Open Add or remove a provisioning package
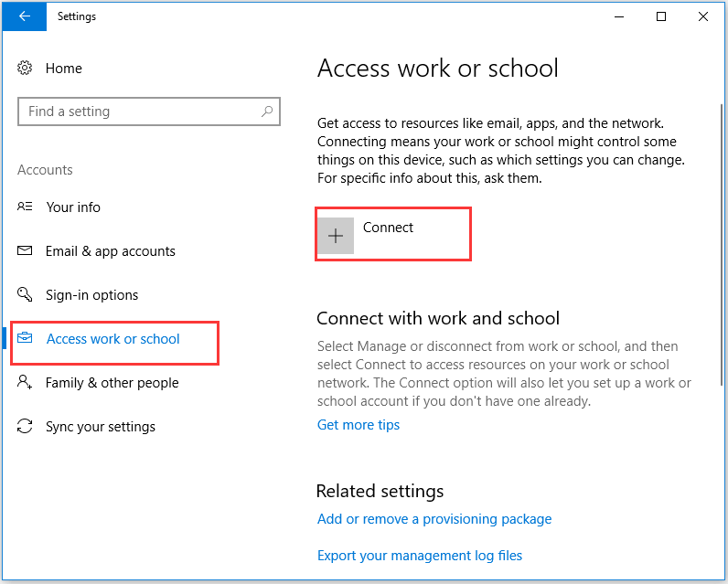The width and height of the screenshot is (728, 584). tap(434, 518)
